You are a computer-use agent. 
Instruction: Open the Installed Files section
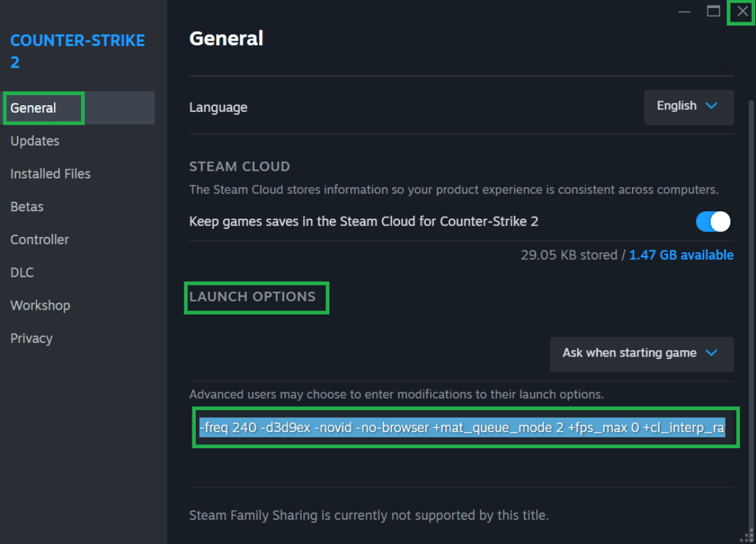click(50, 173)
